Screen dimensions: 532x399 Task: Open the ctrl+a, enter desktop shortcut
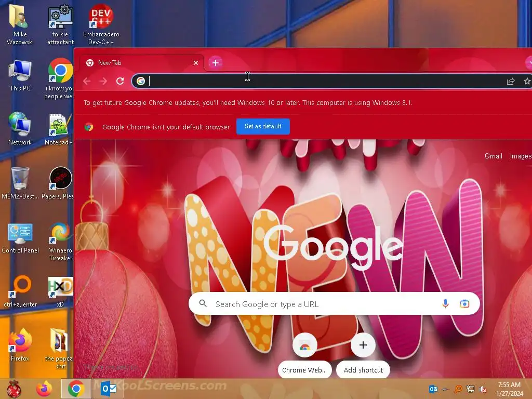[20, 291]
